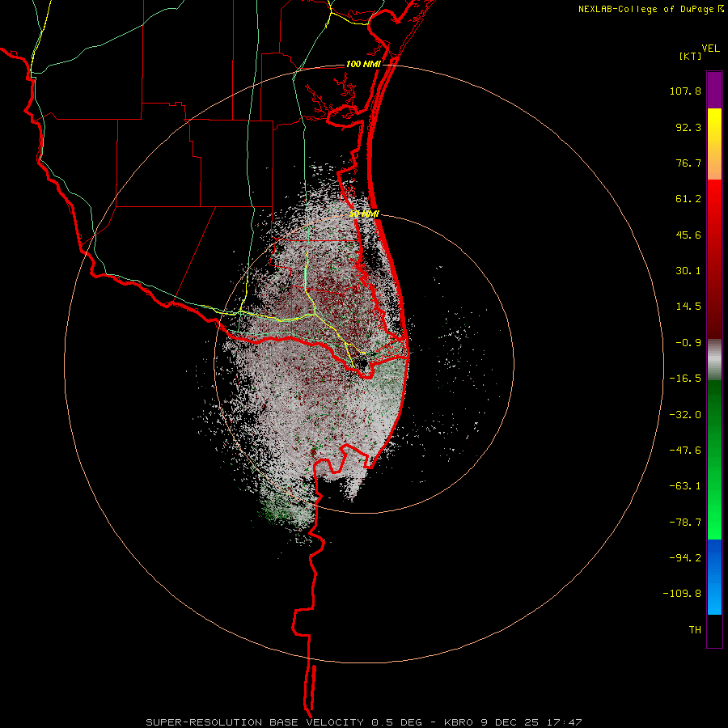Screen dimensions: 728x728
Task: Click the VEL legend heading
Action: (x=710, y=48)
